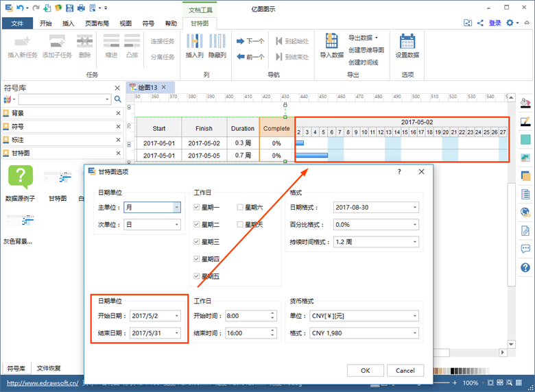The width and height of the screenshot is (535, 392).
Task: Click 创建时间线 in the ribbon
Action: click(364, 62)
